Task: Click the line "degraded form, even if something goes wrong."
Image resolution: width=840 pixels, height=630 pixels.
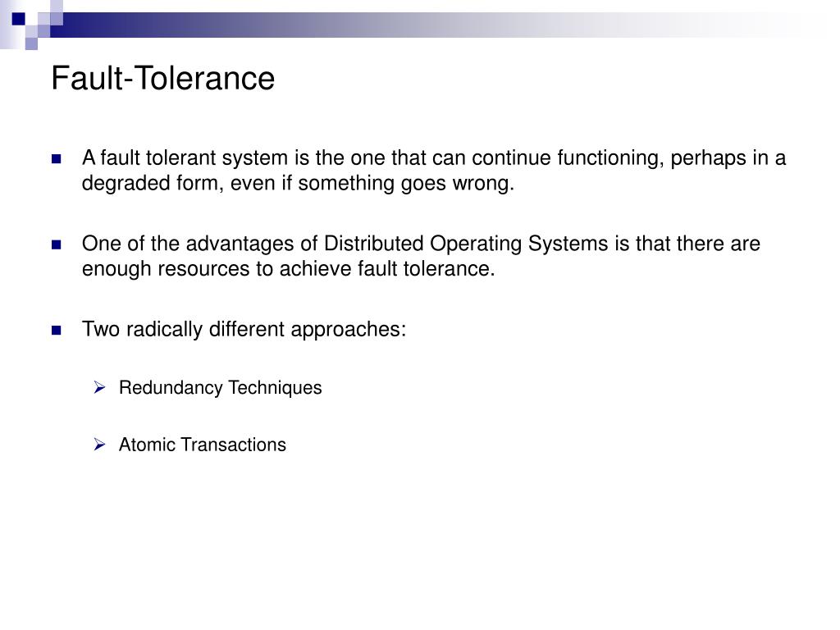Action: pyautogui.click(x=298, y=183)
